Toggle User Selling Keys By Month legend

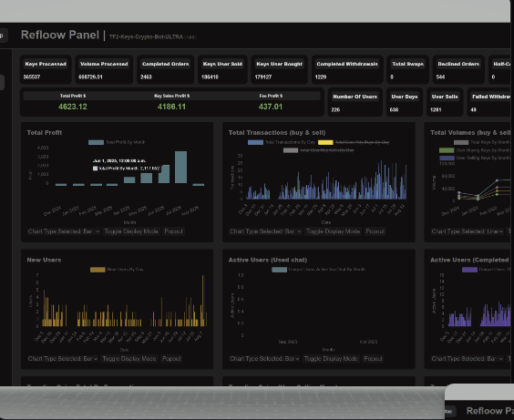point(475,158)
